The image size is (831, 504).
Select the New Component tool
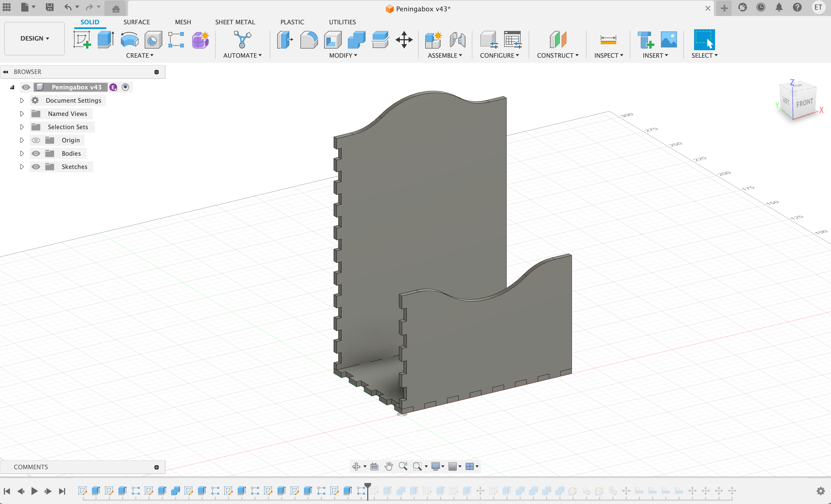433,40
